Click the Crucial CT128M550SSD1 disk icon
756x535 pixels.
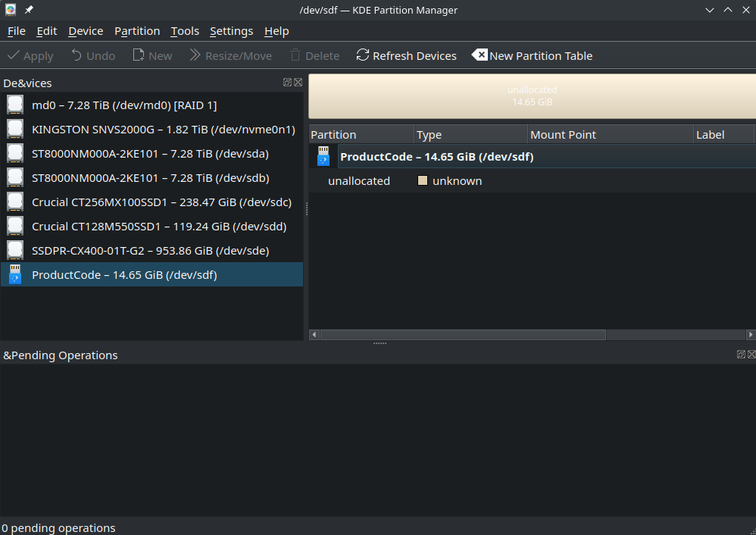tap(15, 226)
